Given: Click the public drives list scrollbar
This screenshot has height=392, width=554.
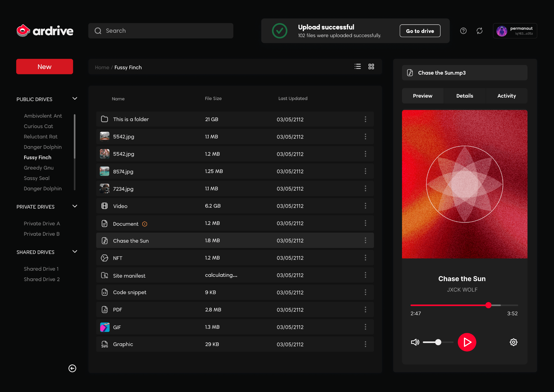Looking at the screenshot, I should [x=75, y=136].
